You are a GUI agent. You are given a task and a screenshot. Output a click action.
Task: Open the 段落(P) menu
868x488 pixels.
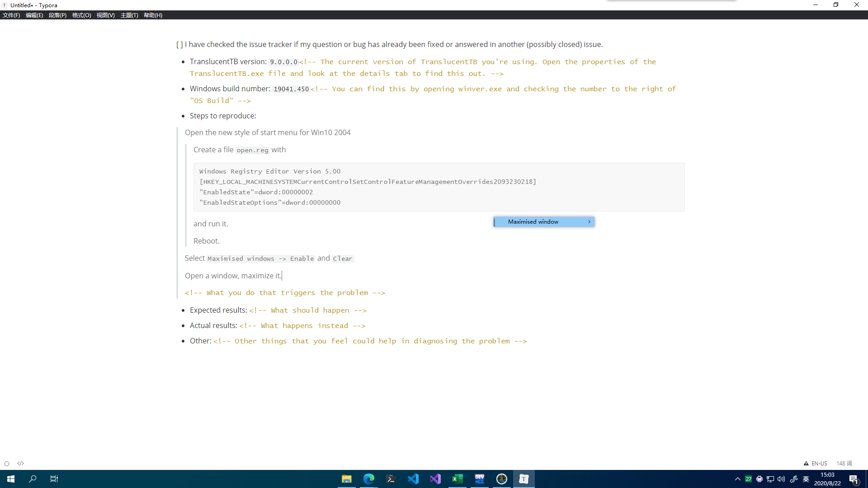(57, 15)
